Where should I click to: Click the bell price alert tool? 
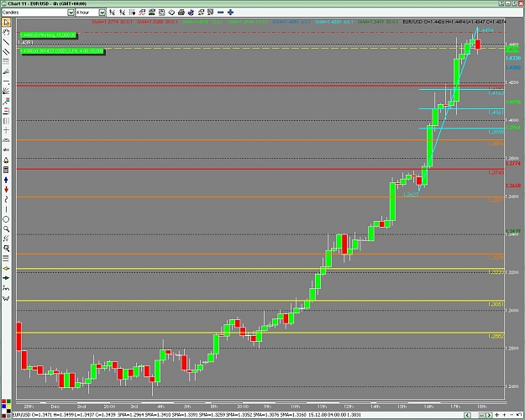click(6, 160)
